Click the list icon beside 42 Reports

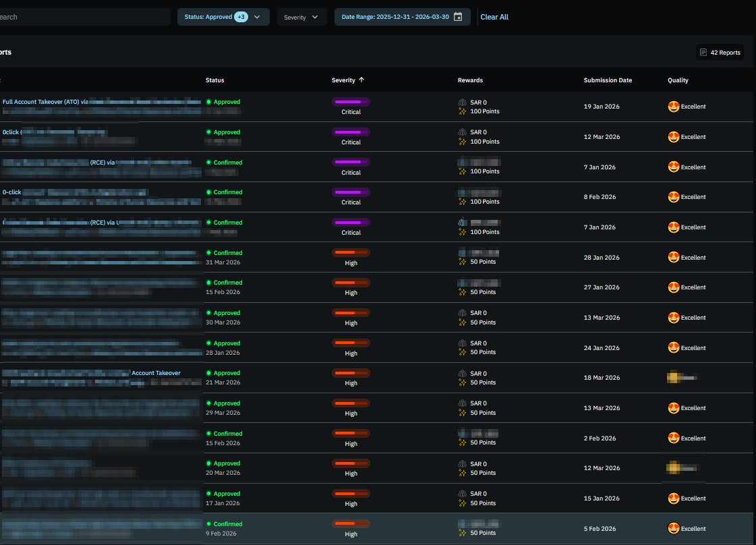[703, 52]
